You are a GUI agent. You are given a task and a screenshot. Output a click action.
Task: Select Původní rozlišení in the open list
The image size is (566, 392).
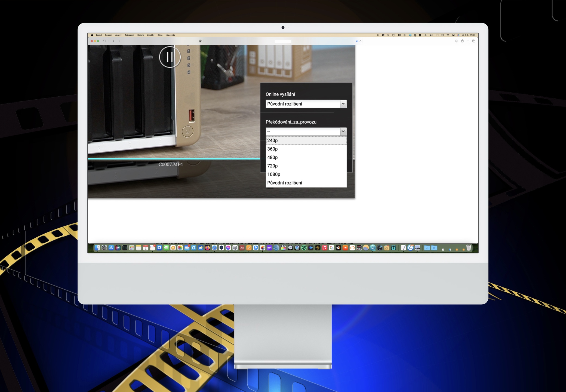[x=284, y=183]
